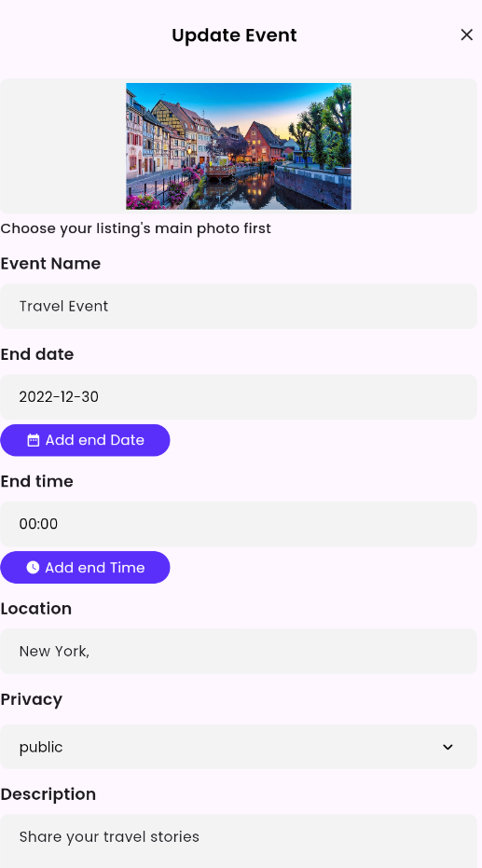
Task: Open the Privacy dropdown showing public
Action: pos(239,747)
